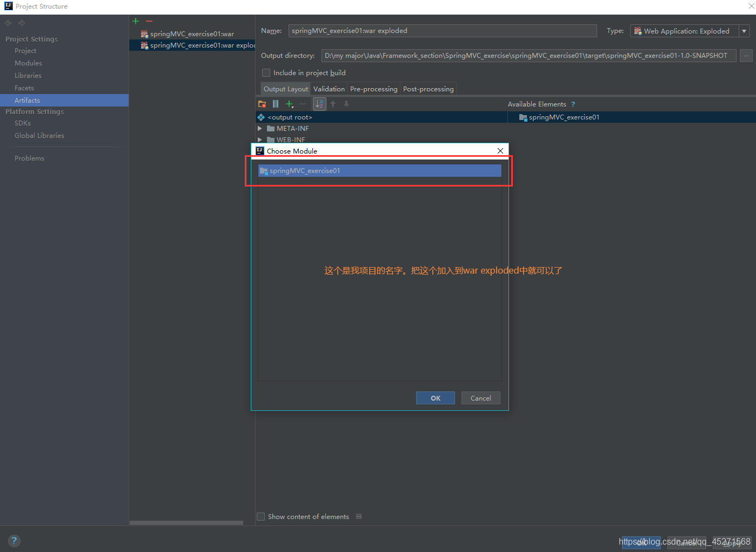756x552 pixels.
Task: Click the help button at bottom left
Action: [14, 540]
